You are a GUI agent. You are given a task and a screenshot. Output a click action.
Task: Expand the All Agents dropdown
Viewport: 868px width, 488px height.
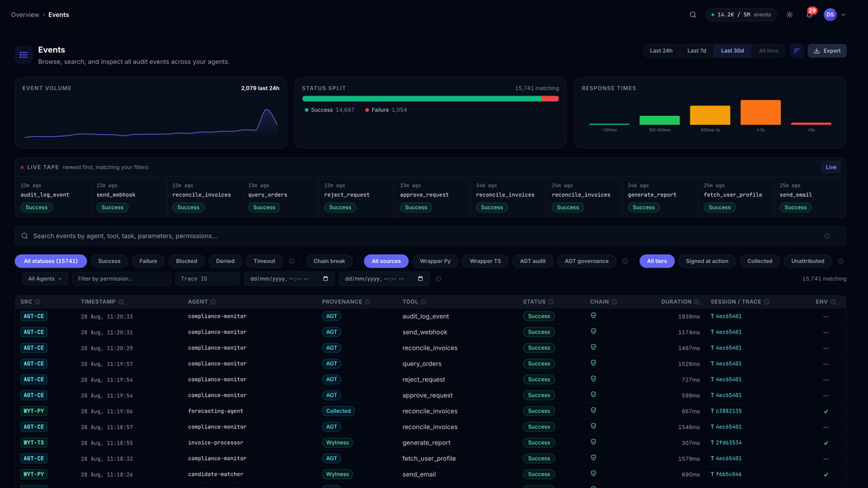tap(45, 279)
